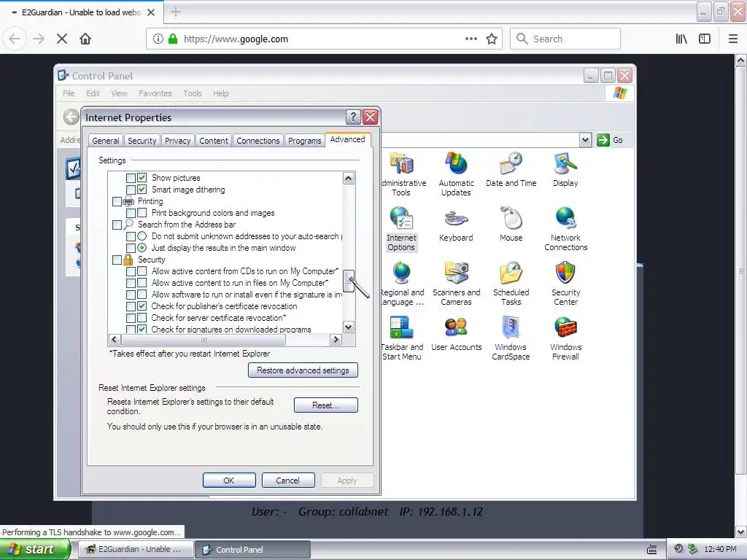Viewport: 747px width, 560px height.
Task: Open Firefox library icon
Action: tap(681, 39)
